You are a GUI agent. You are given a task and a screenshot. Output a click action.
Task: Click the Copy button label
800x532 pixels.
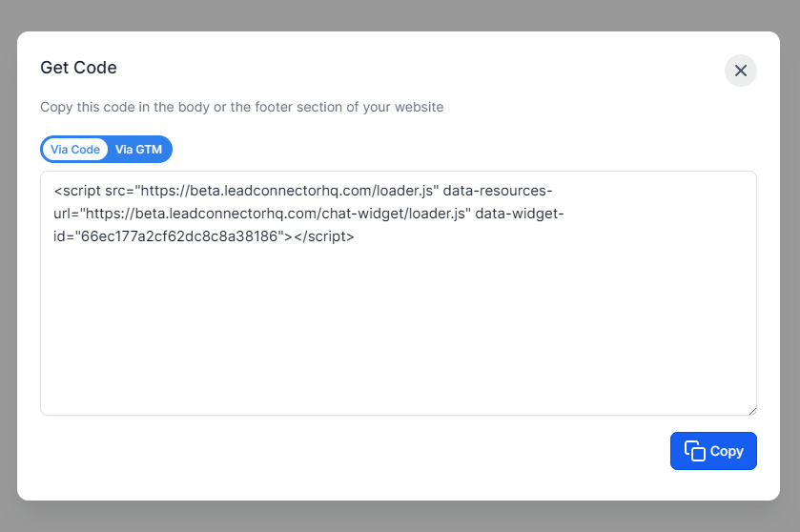pos(727,451)
